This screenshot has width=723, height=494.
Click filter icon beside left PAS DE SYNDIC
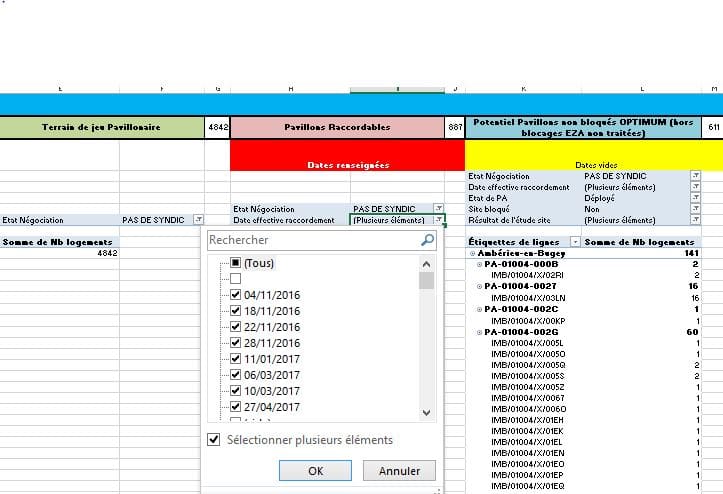tap(198, 219)
